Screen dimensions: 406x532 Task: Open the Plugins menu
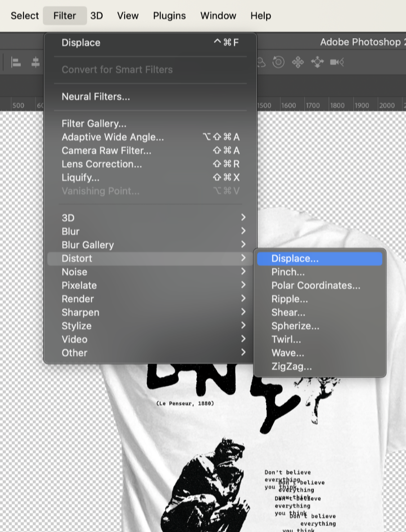(169, 16)
